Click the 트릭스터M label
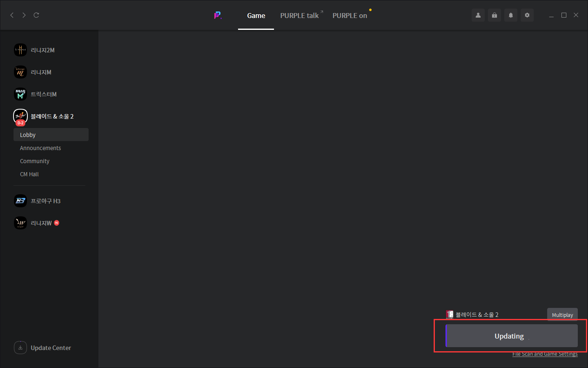The height and width of the screenshot is (368, 588). 44,94
